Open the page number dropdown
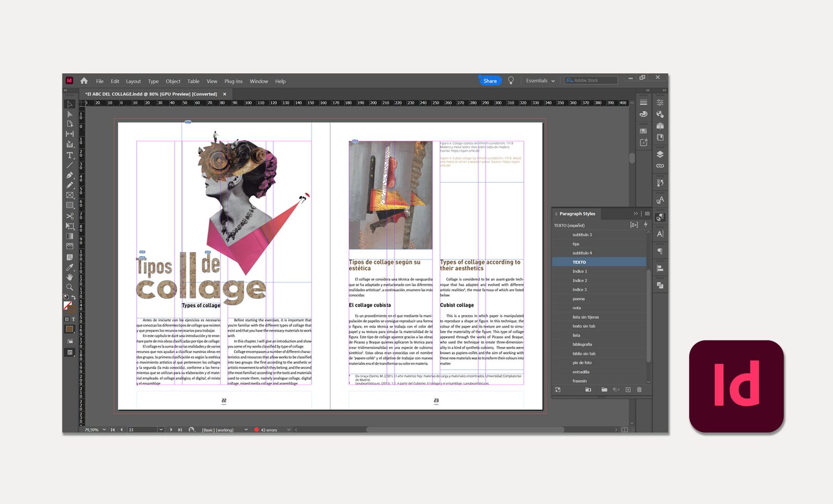Screen dimensions: 833x504 161,430
